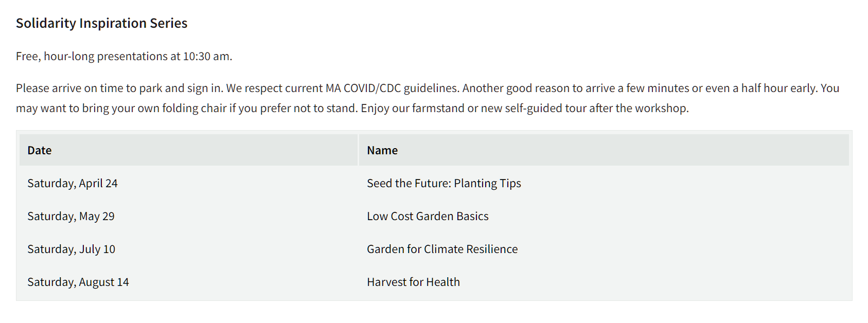868x323 pixels.
Task: Select the Saturday, April 24 date cell
Action: pyautogui.click(x=73, y=183)
